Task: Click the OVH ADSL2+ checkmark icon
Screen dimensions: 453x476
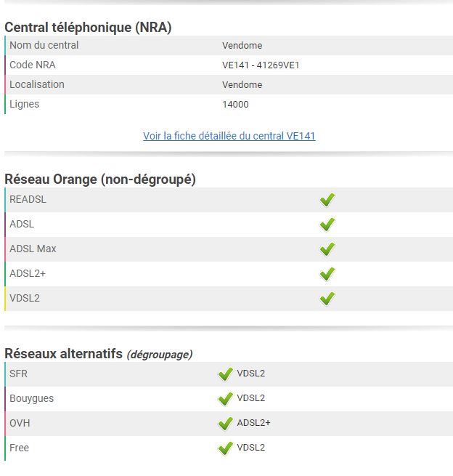Action: 226,424
